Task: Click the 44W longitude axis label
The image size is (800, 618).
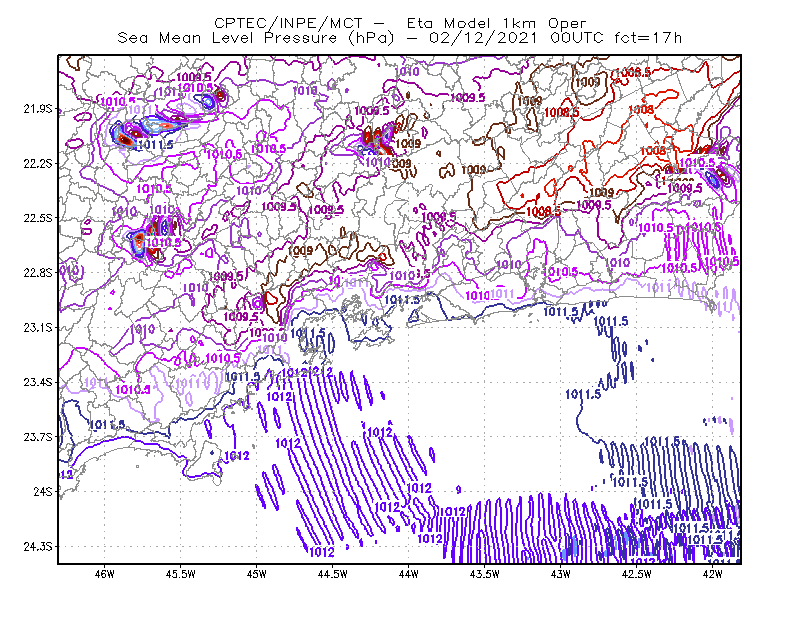Action: click(x=409, y=574)
